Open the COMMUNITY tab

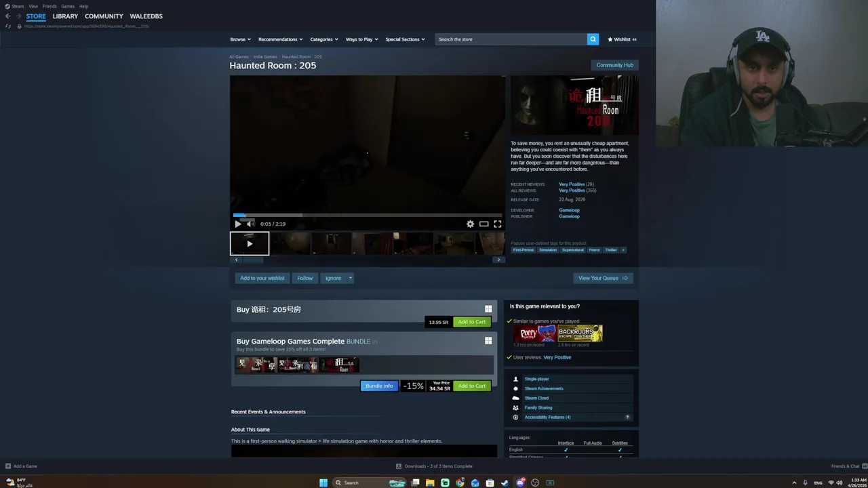[x=104, y=16]
